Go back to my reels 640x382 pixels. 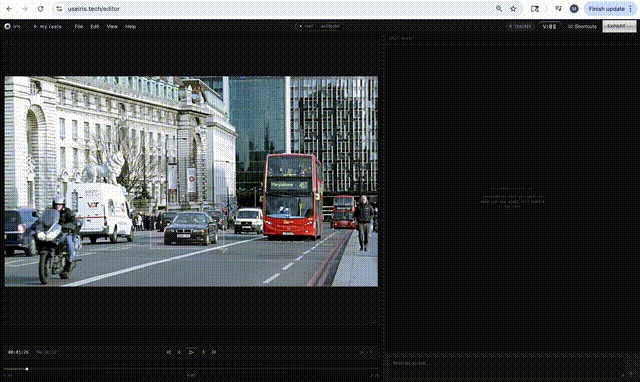(x=47, y=27)
